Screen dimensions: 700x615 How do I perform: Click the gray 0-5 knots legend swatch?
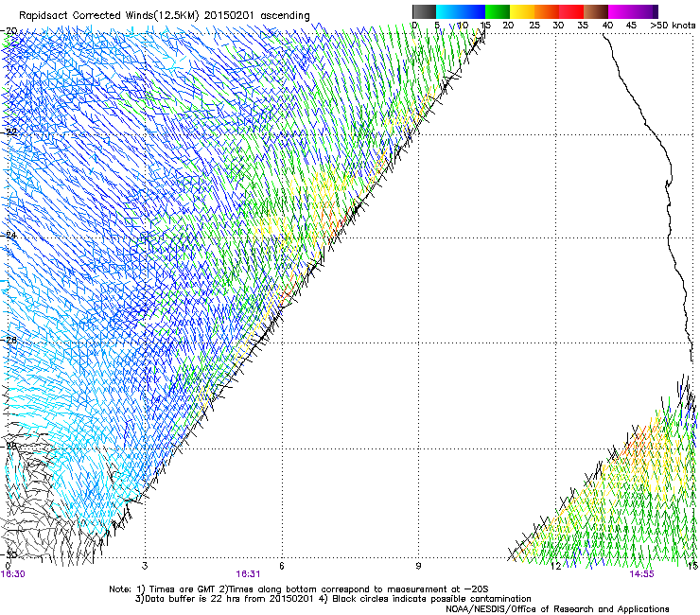[x=424, y=11]
